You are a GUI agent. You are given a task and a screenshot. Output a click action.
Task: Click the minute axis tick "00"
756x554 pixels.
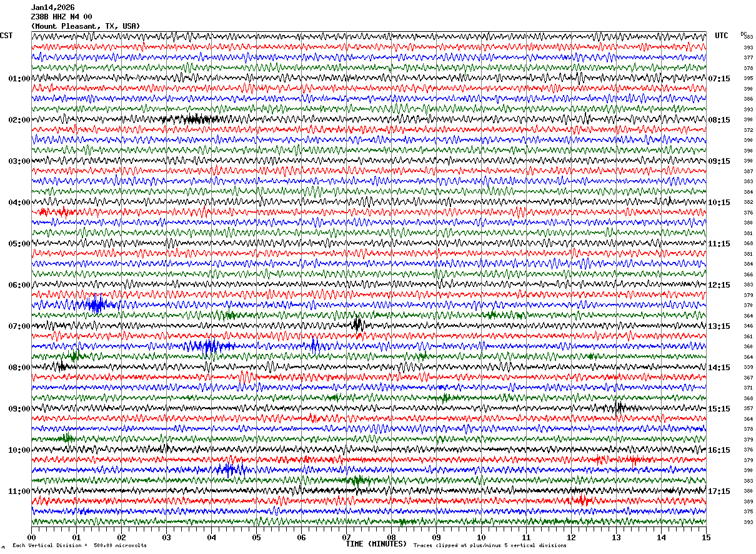pyautogui.click(x=31, y=537)
